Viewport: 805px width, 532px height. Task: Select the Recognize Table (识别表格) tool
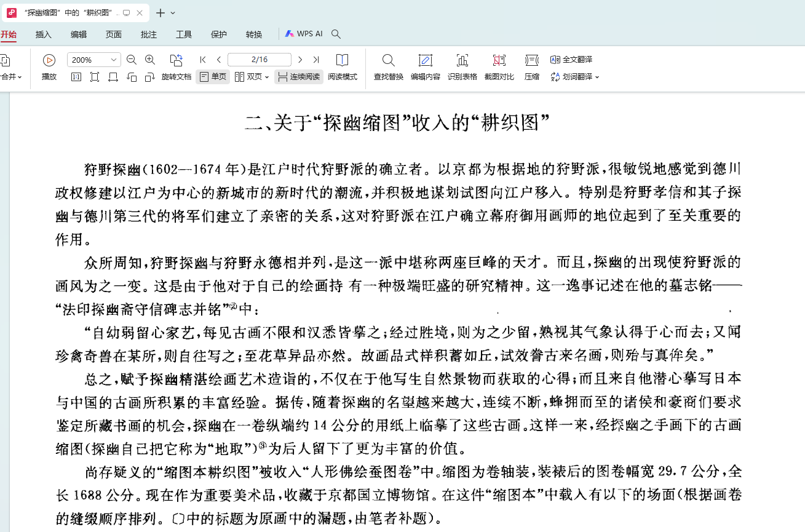click(x=462, y=60)
